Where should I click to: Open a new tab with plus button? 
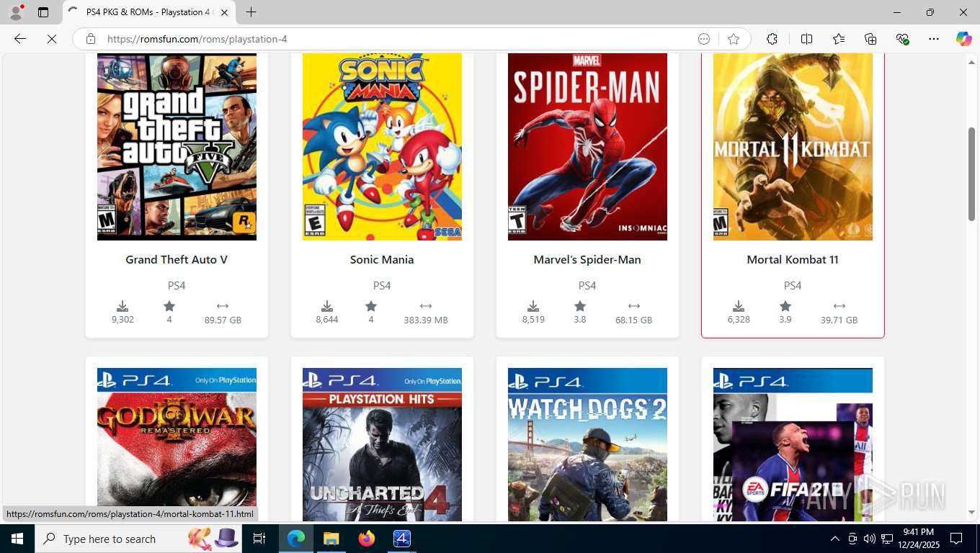pyautogui.click(x=251, y=12)
